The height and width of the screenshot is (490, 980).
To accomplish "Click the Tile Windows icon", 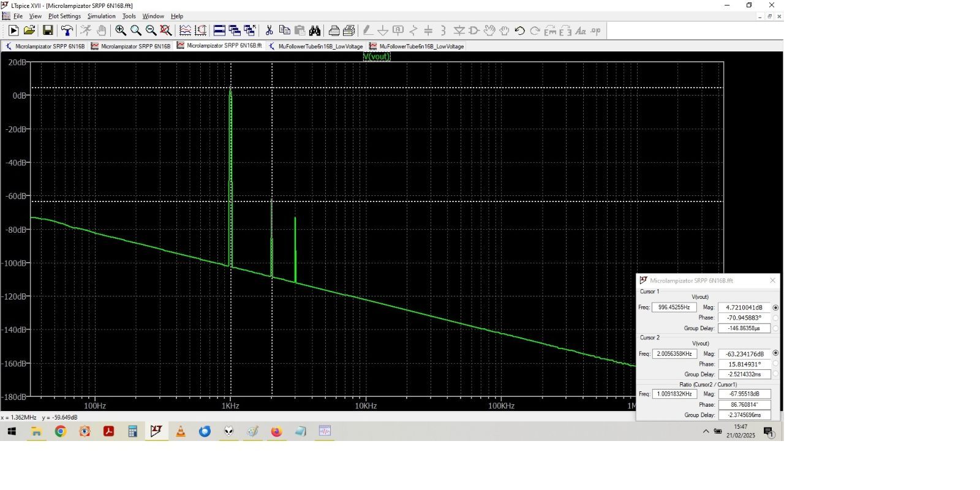I will click(x=219, y=31).
